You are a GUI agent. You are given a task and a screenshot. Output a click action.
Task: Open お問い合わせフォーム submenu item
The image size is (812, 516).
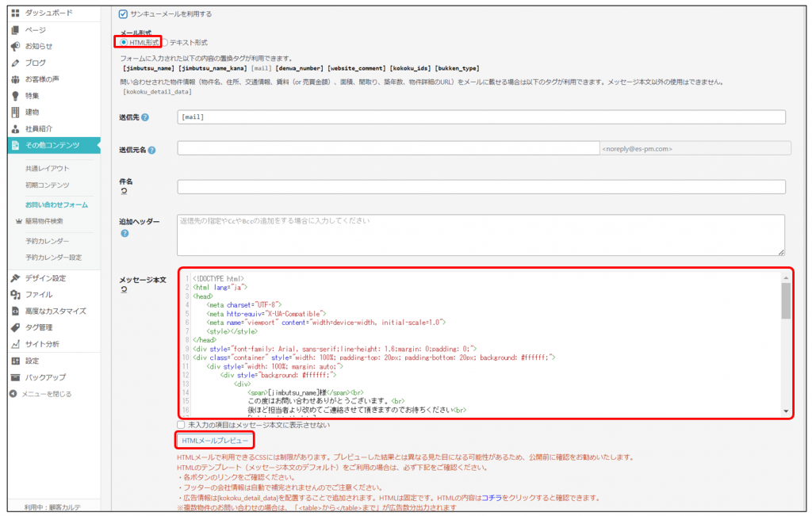click(56, 204)
